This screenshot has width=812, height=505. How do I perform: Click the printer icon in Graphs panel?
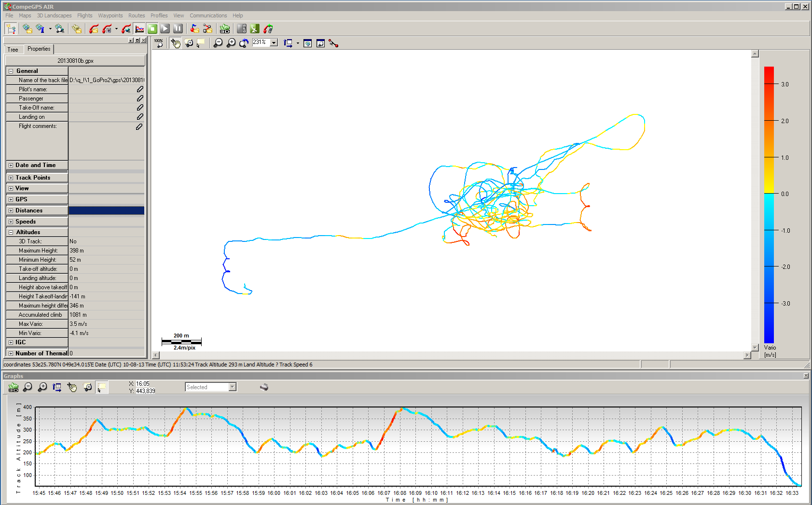tap(264, 387)
